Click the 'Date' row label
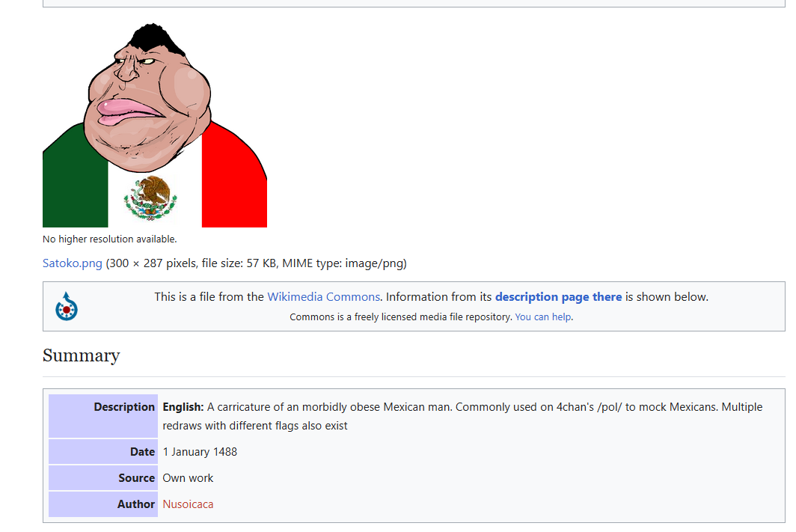The width and height of the screenshot is (796, 532). 103,452
